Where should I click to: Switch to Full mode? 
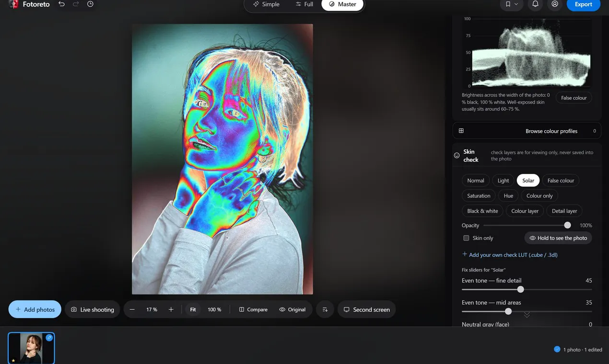(304, 4)
